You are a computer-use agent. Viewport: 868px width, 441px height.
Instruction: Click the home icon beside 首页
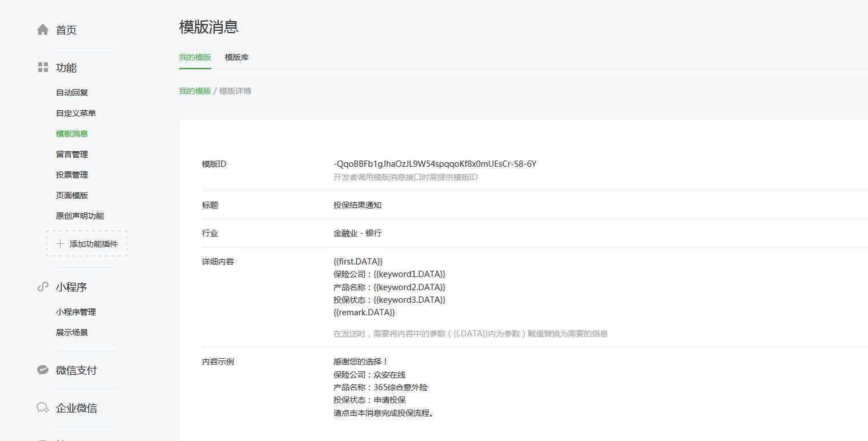tap(43, 30)
